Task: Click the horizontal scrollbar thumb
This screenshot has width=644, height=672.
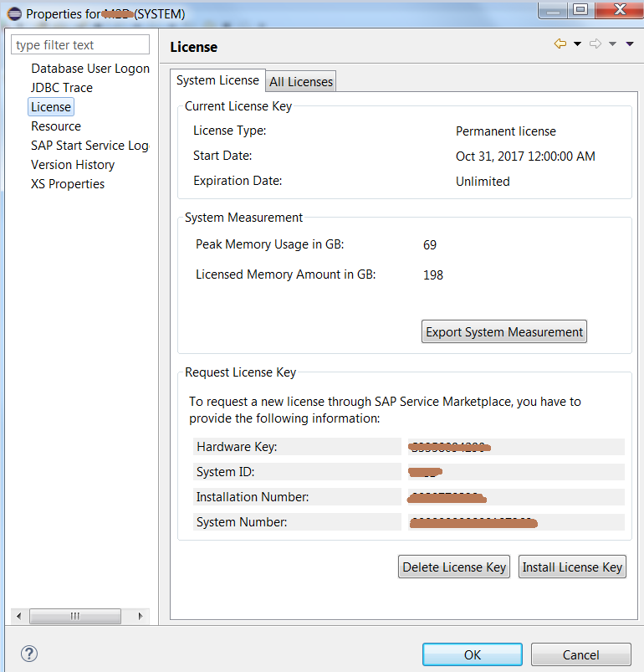Action: coord(75,616)
